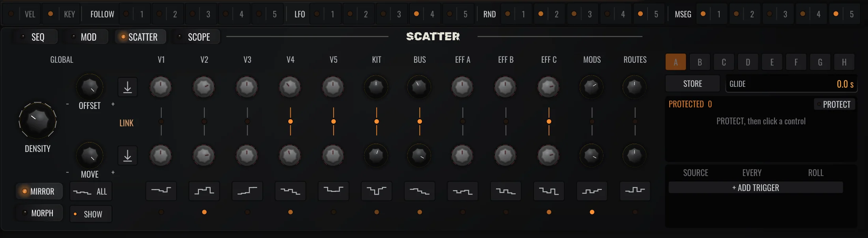The image size is (868, 238).
Task: Select scatter snapshot A
Action: click(676, 62)
